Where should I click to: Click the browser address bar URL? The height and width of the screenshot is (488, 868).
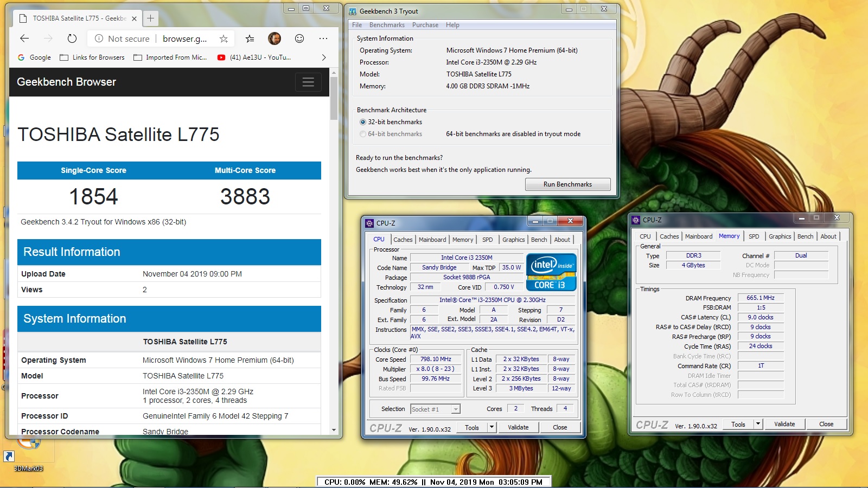tap(184, 38)
